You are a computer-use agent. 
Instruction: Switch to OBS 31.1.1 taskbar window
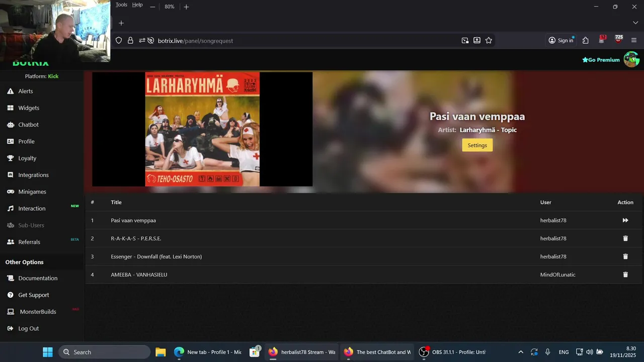(452, 352)
